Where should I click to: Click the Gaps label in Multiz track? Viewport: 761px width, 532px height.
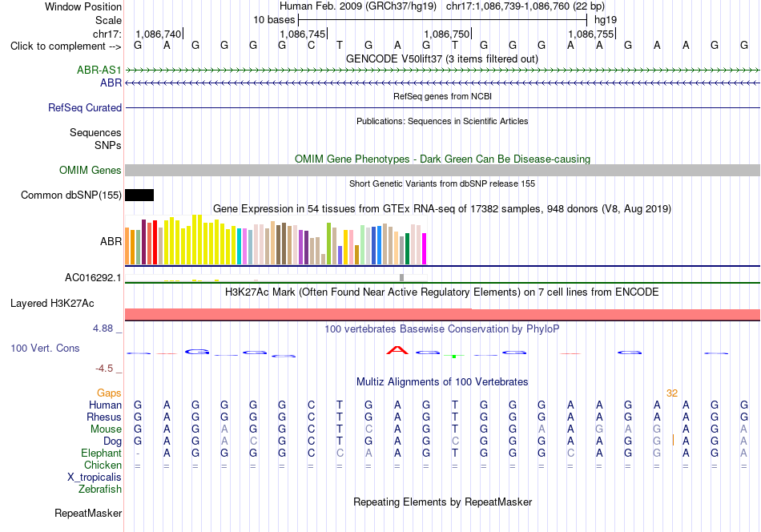tap(109, 393)
